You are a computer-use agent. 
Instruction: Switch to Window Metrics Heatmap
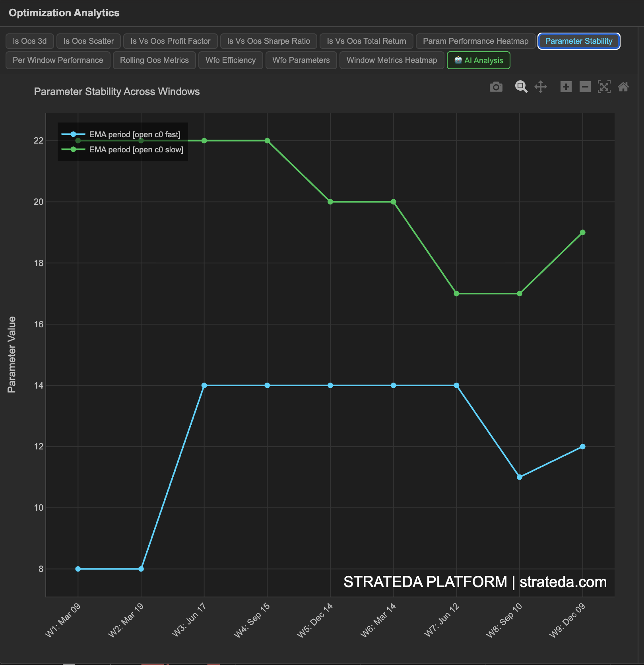point(392,60)
